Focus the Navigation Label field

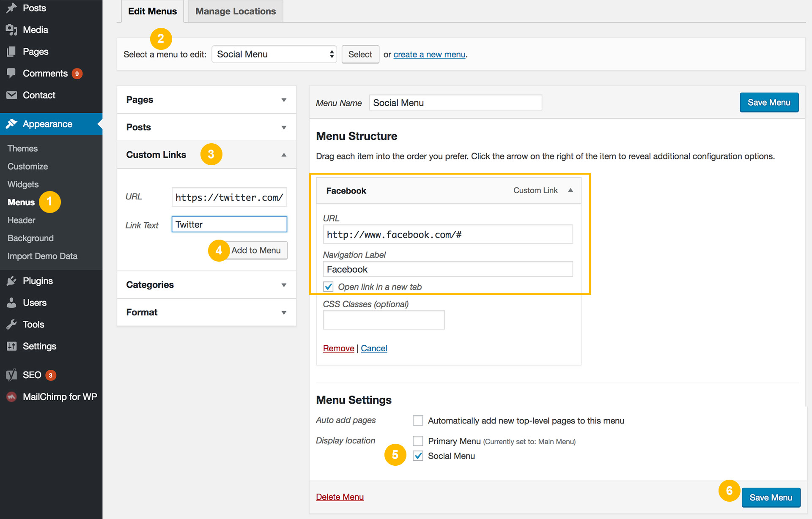pos(448,269)
